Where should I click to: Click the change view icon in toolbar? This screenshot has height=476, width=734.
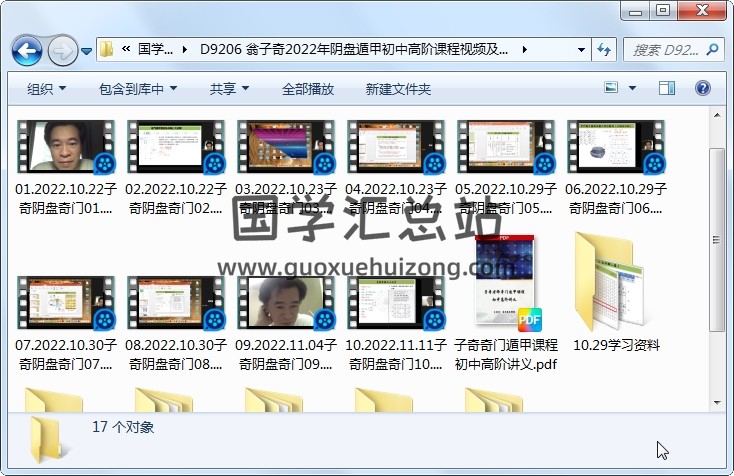point(613,89)
